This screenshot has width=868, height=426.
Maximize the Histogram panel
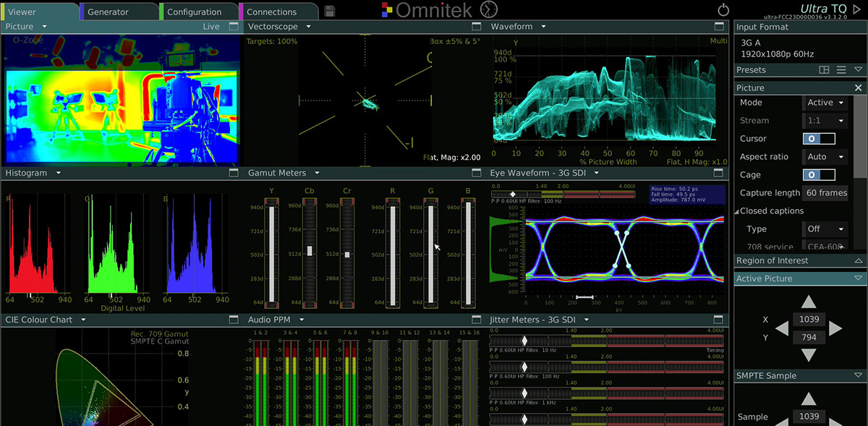[234, 173]
